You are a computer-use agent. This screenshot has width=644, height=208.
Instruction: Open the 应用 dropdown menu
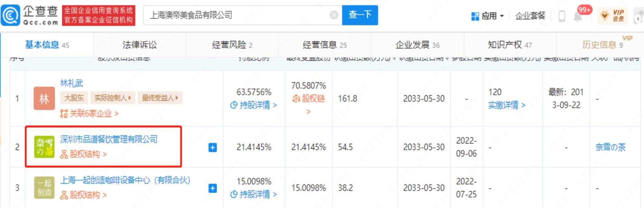[x=488, y=16]
